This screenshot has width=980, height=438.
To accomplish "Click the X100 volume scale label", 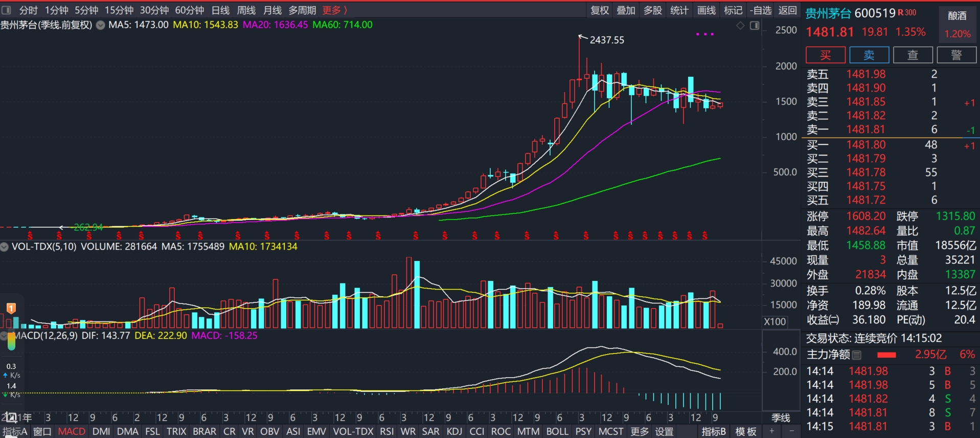I will pyautogui.click(x=775, y=321).
